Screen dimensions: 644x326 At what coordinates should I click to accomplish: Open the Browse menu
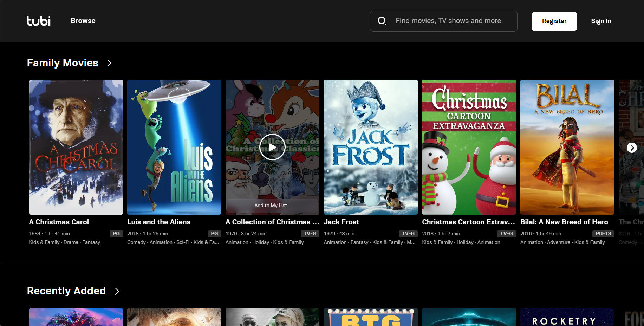(x=83, y=21)
